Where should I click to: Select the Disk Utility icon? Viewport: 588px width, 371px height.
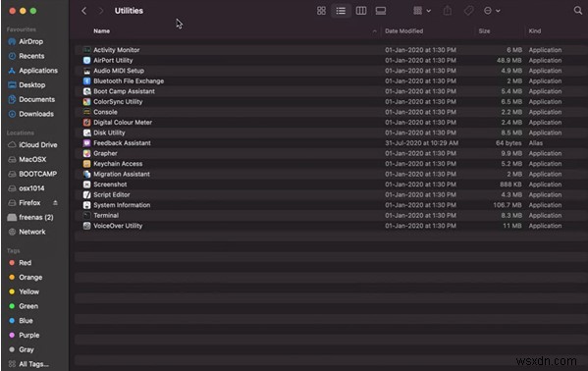click(86, 132)
